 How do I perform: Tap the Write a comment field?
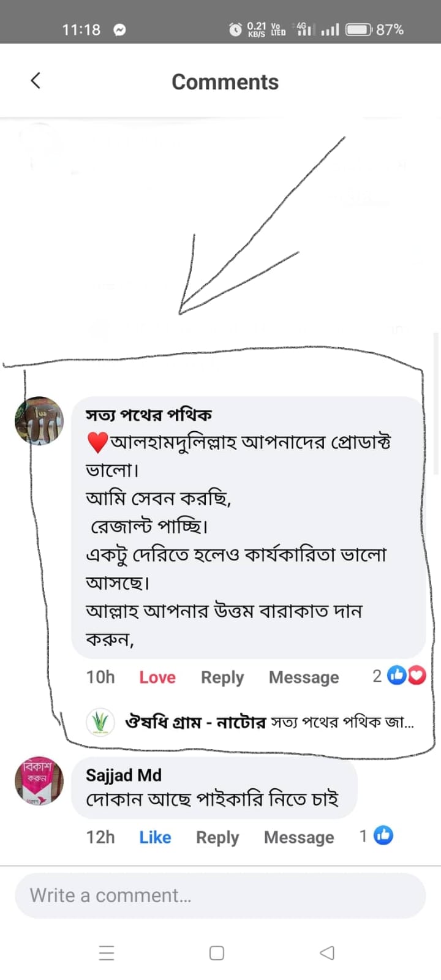pos(221,895)
